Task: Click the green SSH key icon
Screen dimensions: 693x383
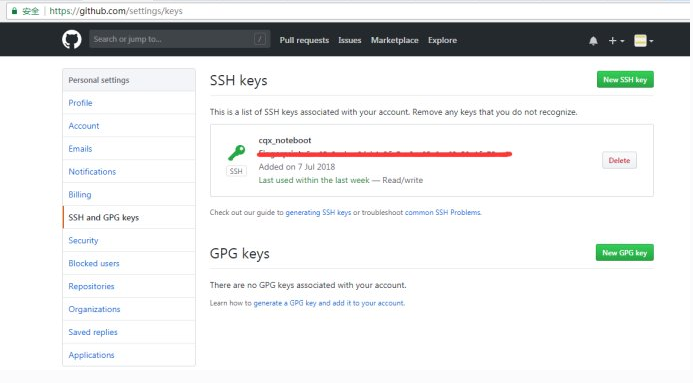Action: (236, 153)
